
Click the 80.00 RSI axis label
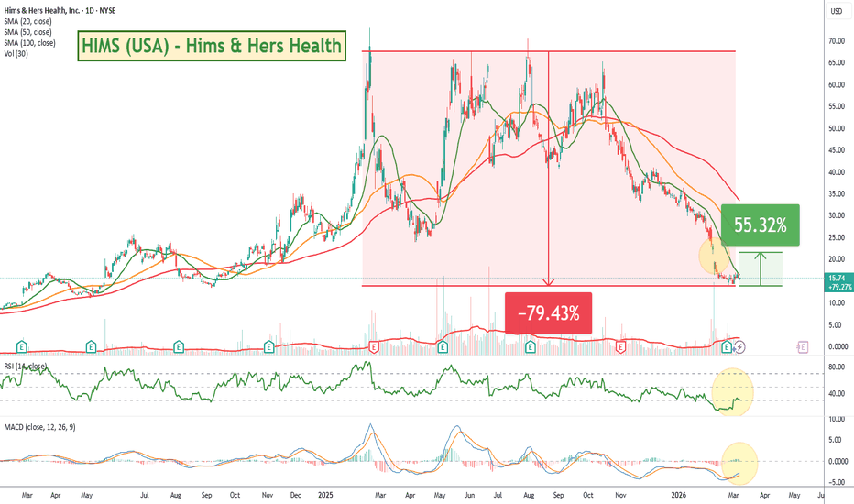[x=837, y=367]
